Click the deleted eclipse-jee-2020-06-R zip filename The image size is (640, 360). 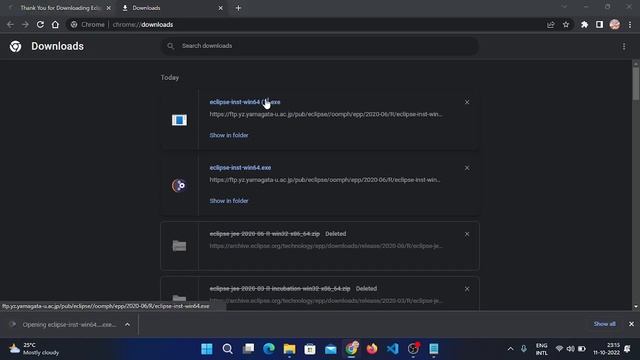[x=264, y=234]
